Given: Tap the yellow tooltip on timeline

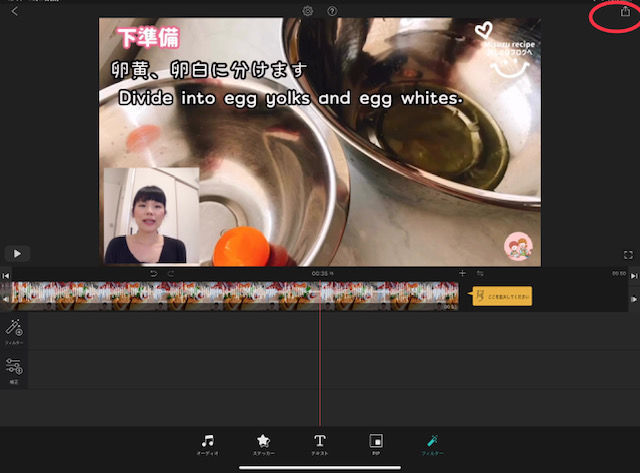Looking at the screenshot, I should [x=502, y=296].
